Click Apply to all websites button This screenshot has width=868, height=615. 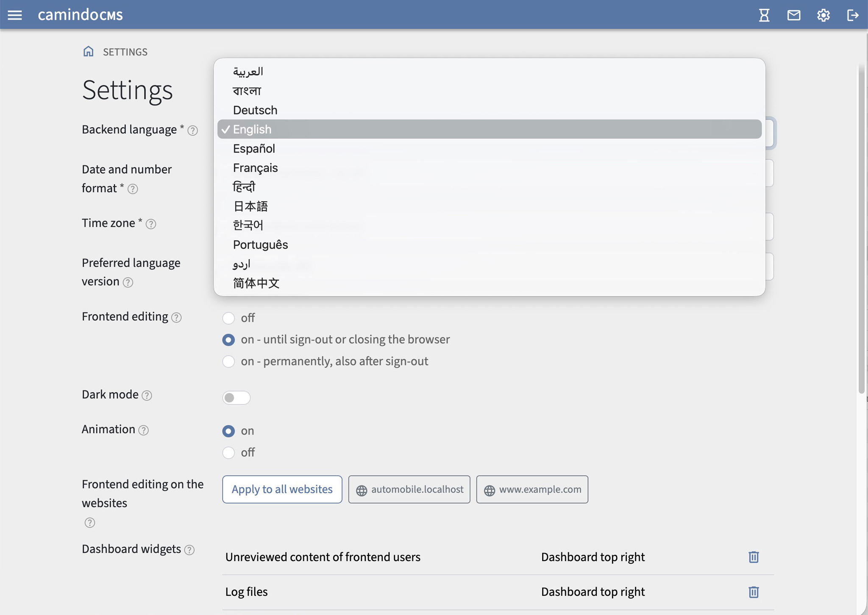[282, 489]
